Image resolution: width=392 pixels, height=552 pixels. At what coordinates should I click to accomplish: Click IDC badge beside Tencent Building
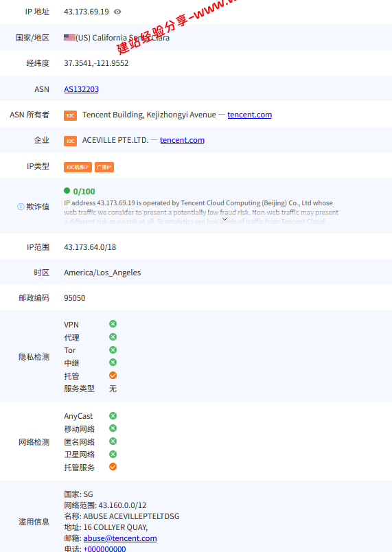coord(71,115)
